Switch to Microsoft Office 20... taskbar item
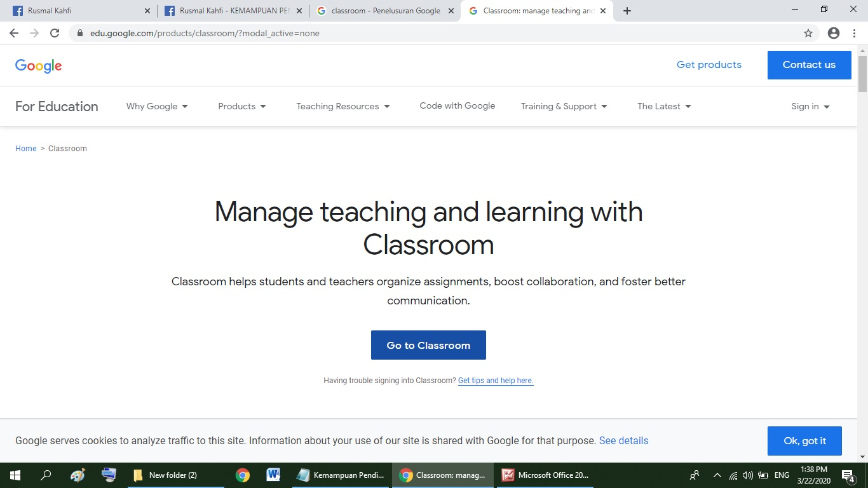 pyautogui.click(x=545, y=475)
